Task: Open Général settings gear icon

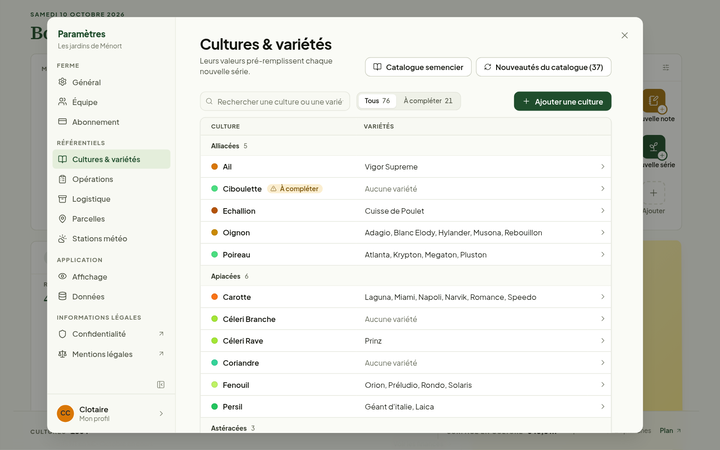Action: (62, 82)
